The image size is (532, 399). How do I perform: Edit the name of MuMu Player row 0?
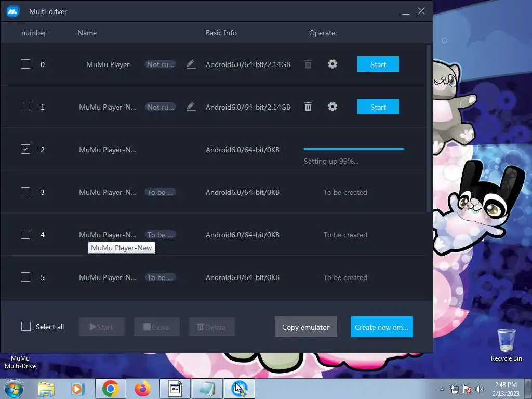pyautogui.click(x=191, y=64)
